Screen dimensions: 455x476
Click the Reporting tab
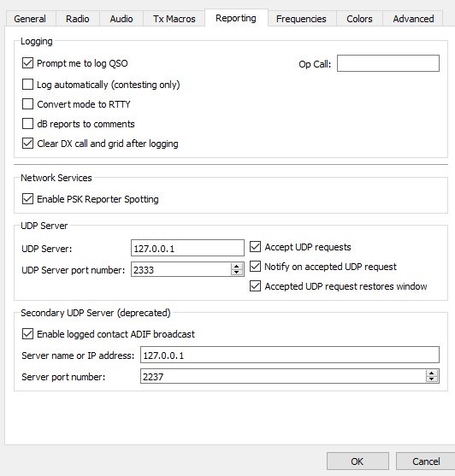[236, 18]
